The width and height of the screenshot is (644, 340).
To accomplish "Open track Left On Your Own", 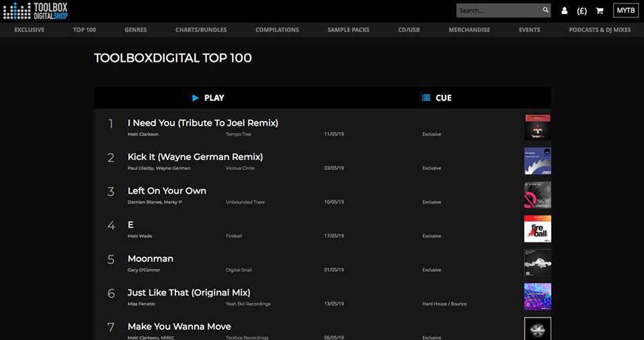I will (x=167, y=191).
